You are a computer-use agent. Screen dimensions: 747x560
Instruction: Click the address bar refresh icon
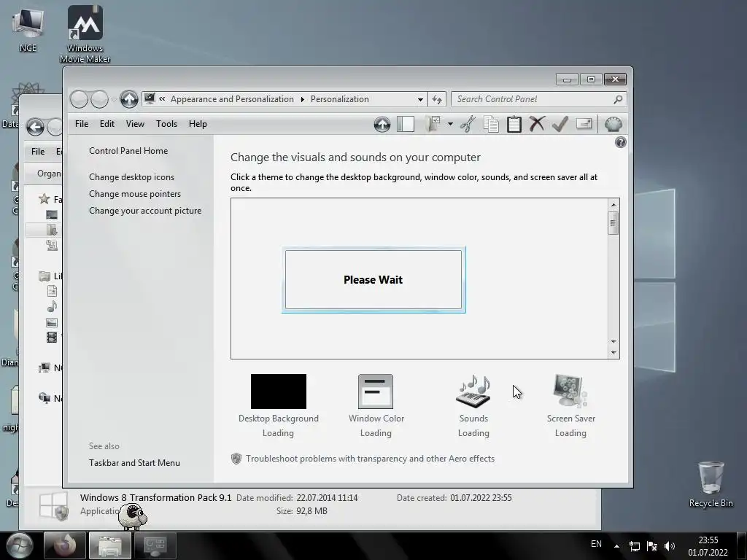(x=437, y=99)
